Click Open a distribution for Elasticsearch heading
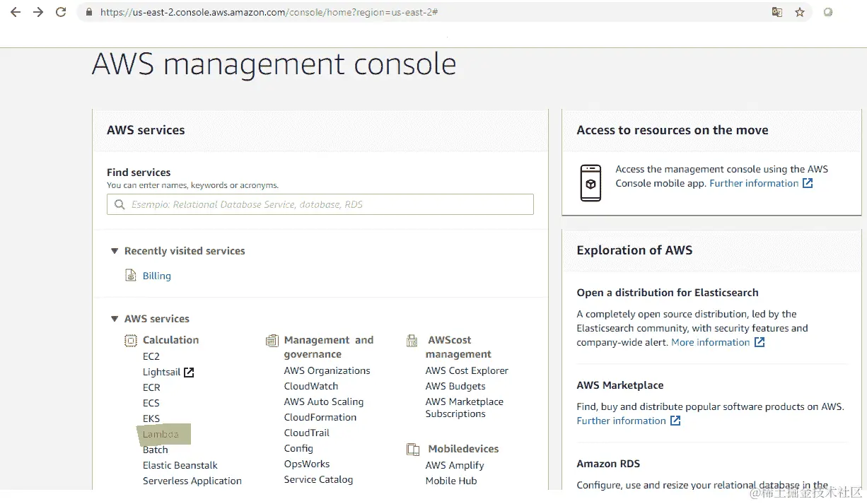This screenshot has width=867, height=504. point(668,293)
